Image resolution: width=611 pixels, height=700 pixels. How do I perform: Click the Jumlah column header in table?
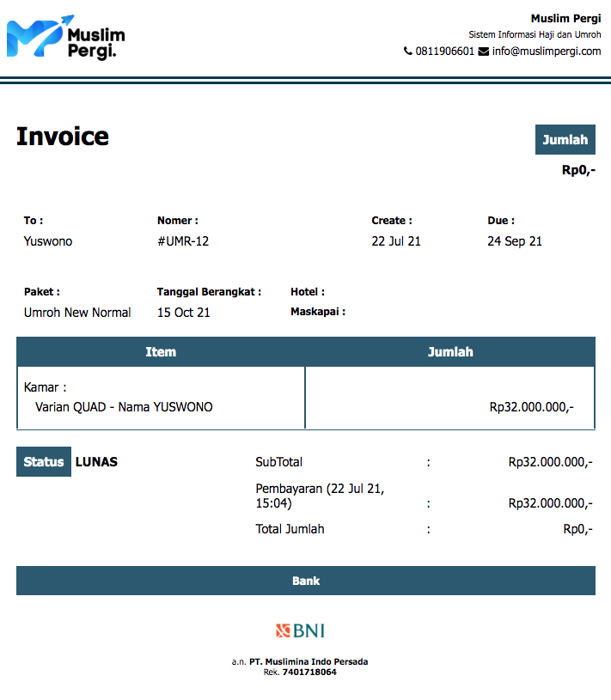point(450,352)
